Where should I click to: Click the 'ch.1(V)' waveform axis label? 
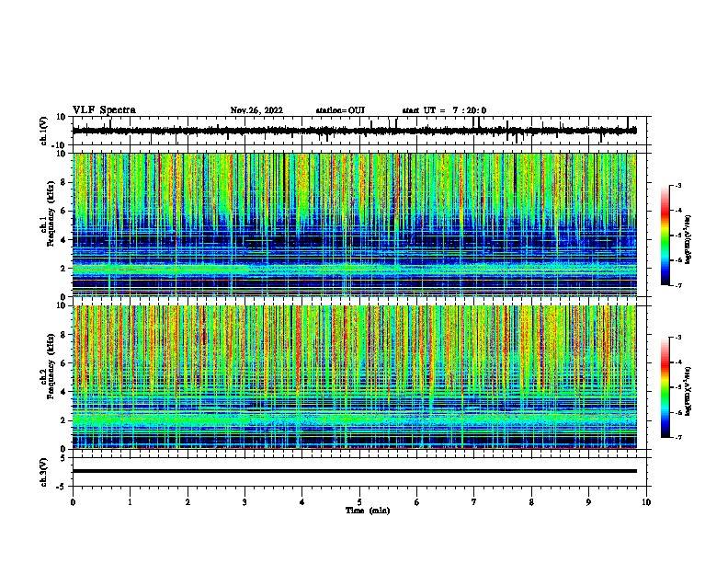coord(44,131)
